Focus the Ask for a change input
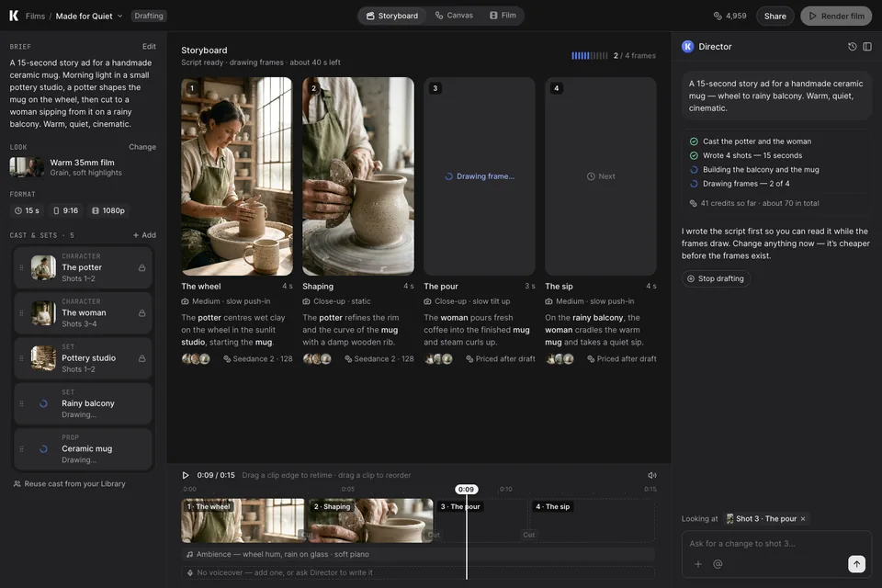 tap(776, 544)
